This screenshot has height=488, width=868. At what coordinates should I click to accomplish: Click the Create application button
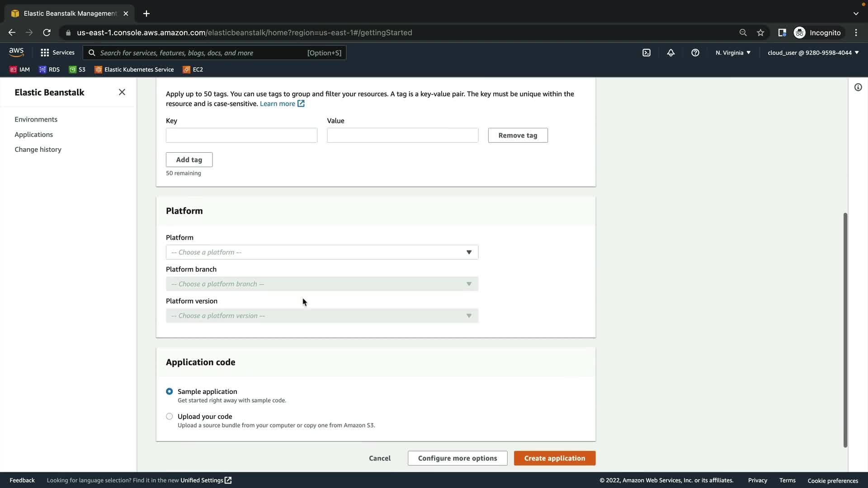click(554, 458)
